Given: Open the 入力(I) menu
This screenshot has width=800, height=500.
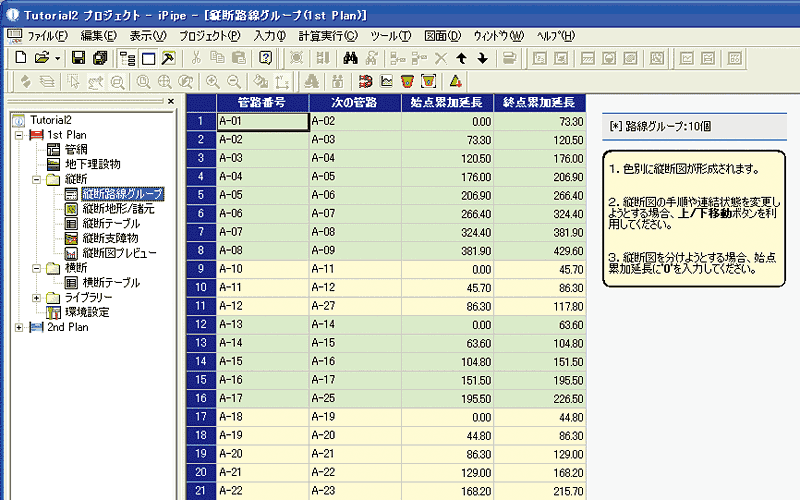Looking at the screenshot, I should (270, 36).
